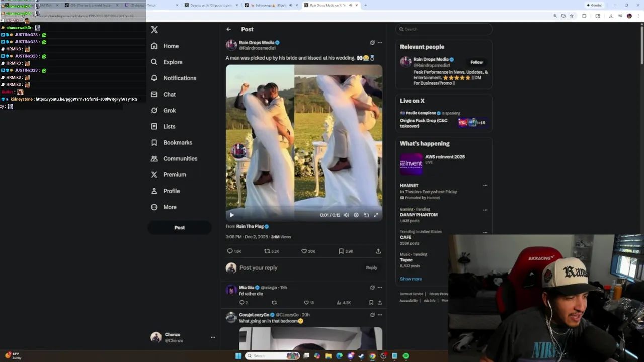The image size is (644, 362).
Task: Close the Rain Drops Media browser tab
Action: click(357, 5)
